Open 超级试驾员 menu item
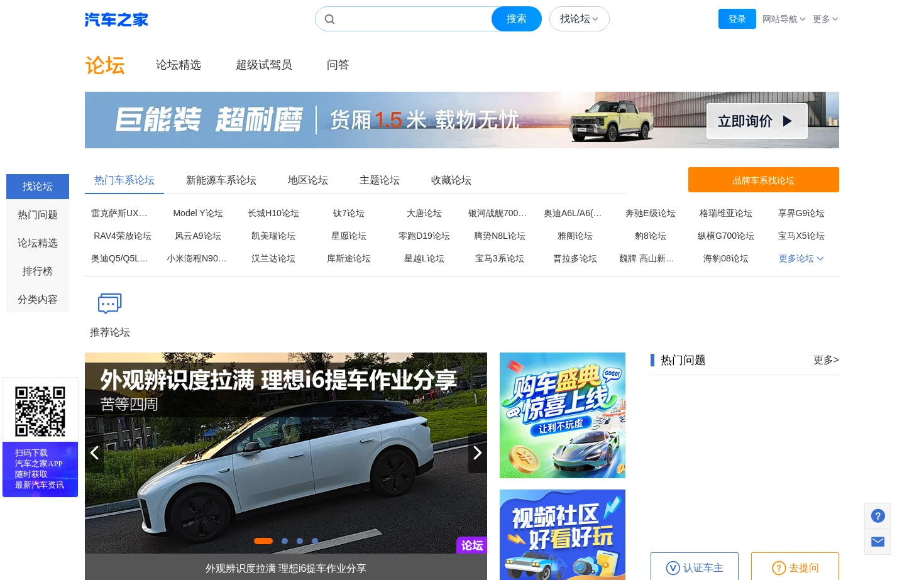The image size is (924, 580). [x=264, y=65]
